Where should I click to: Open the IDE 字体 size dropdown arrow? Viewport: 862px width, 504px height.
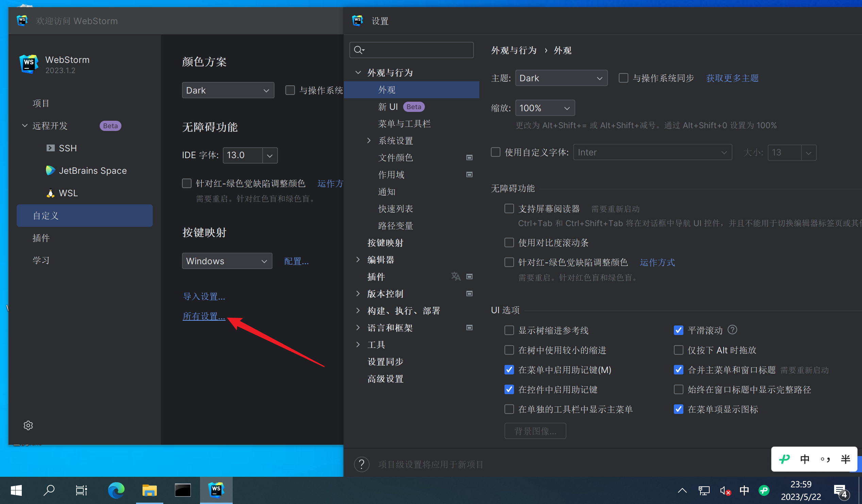coord(269,155)
